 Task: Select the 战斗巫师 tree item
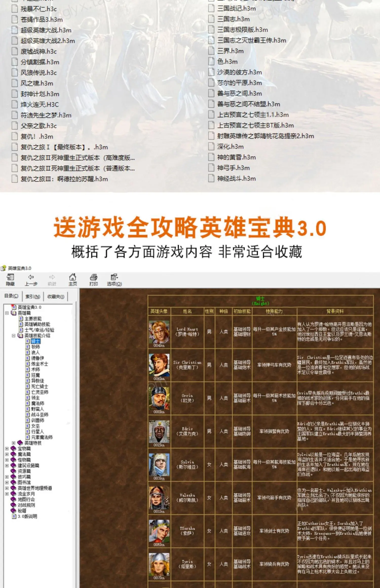pyautogui.click(x=40, y=415)
